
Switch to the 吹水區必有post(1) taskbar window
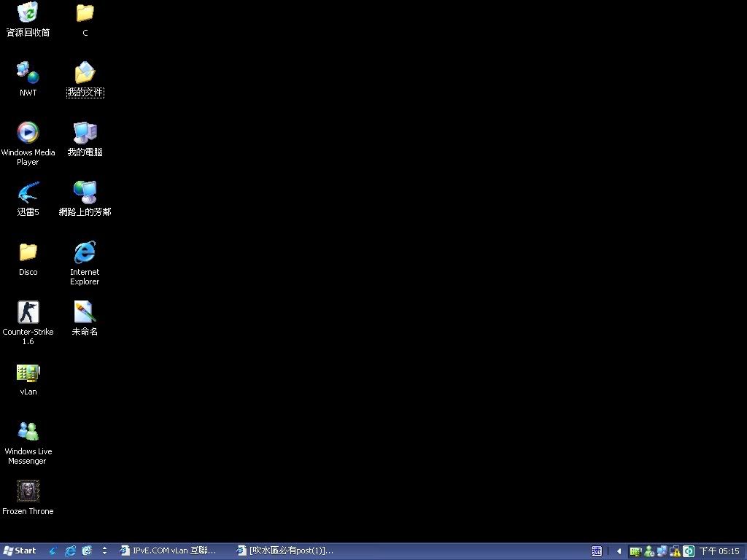290,551
